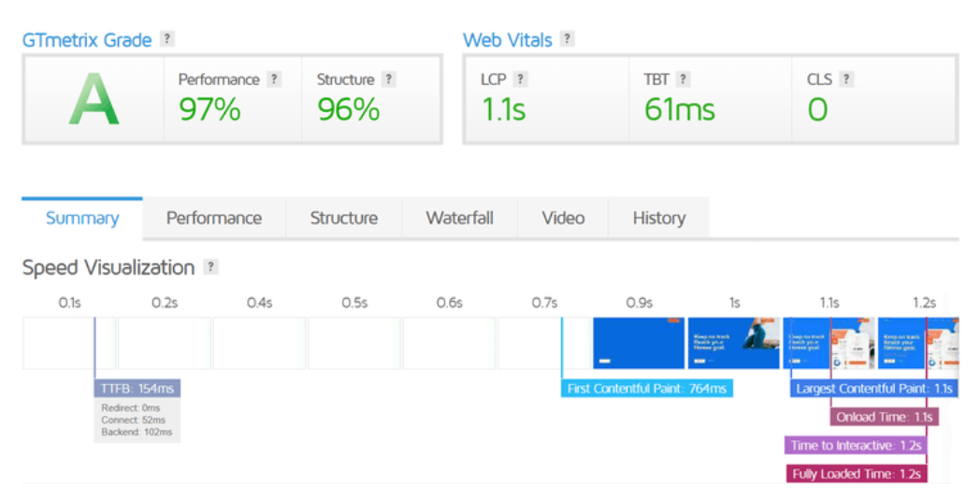
Task: Click the 0.9s filmstrip frame
Action: pyautogui.click(x=639, y=343)
